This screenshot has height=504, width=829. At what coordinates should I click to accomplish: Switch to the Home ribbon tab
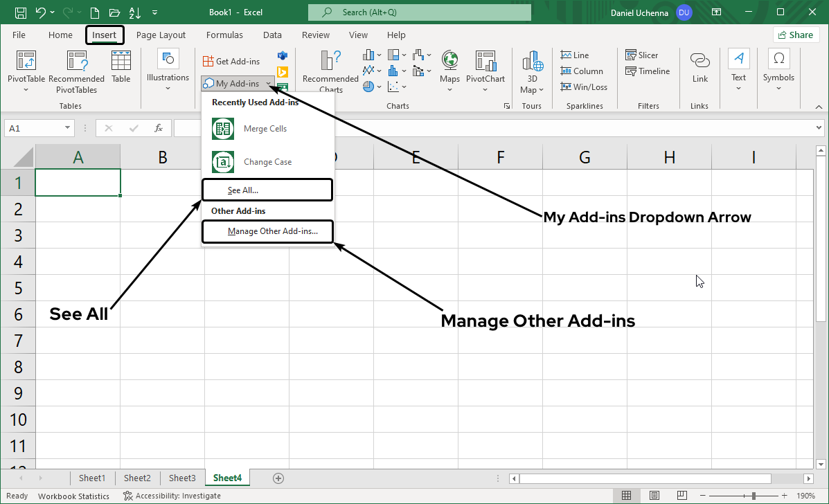coord(60,35)
